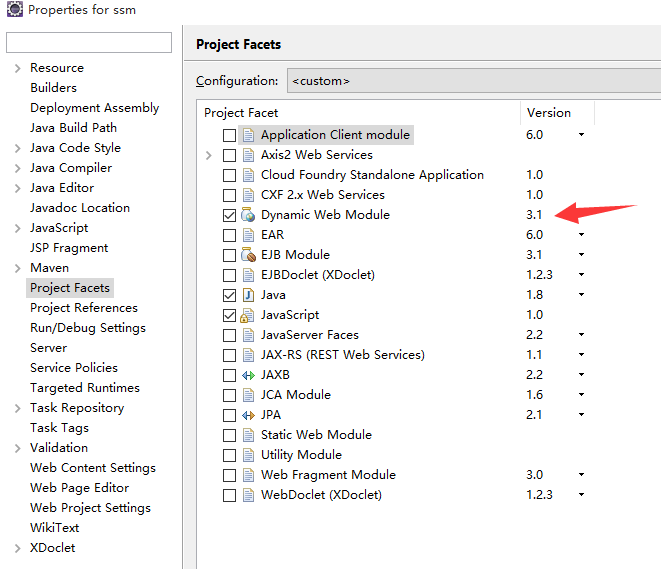Expand the Maven tree node
Viewport: 661px width, 569px height.
point(18,268)
